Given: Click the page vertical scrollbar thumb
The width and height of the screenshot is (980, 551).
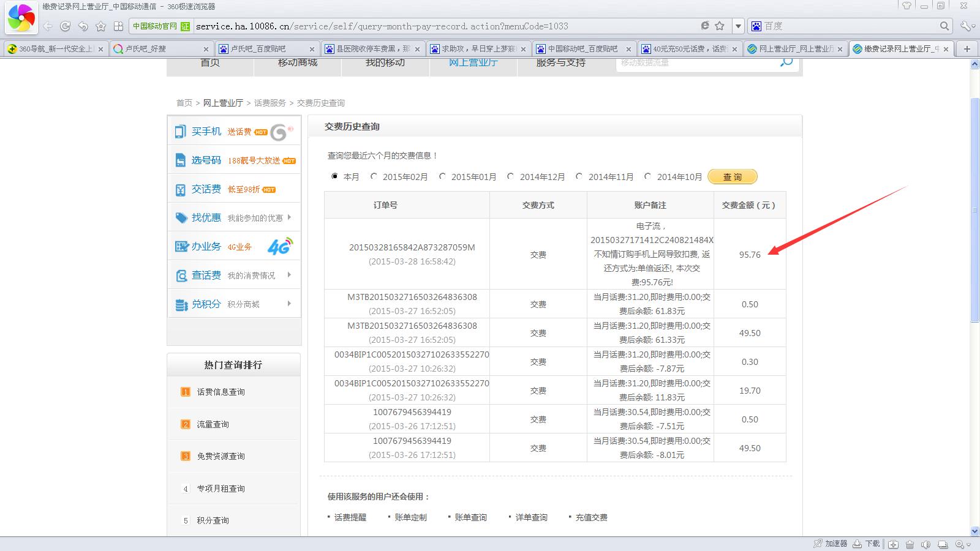Looking at the screenshot, I should [974, 208].
